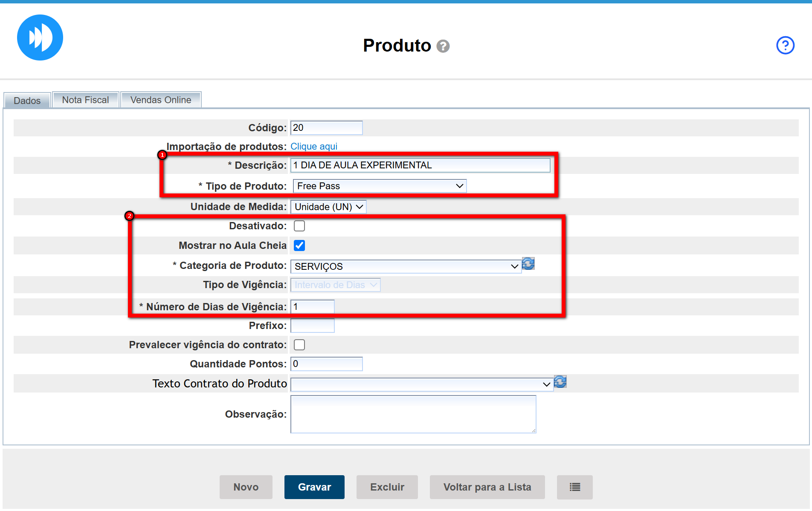Enable Prevalecer vigência do contrato
The image size is (812, 511).
pyautogui.click(x=299, y=345)
